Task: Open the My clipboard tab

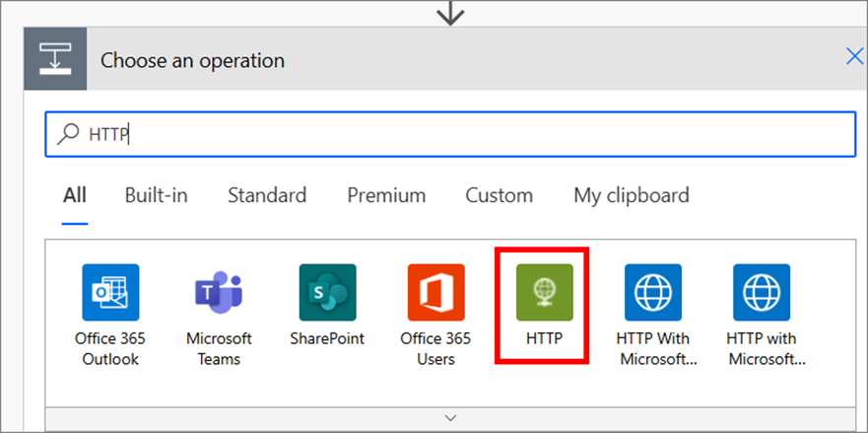Action: (631, 195)
